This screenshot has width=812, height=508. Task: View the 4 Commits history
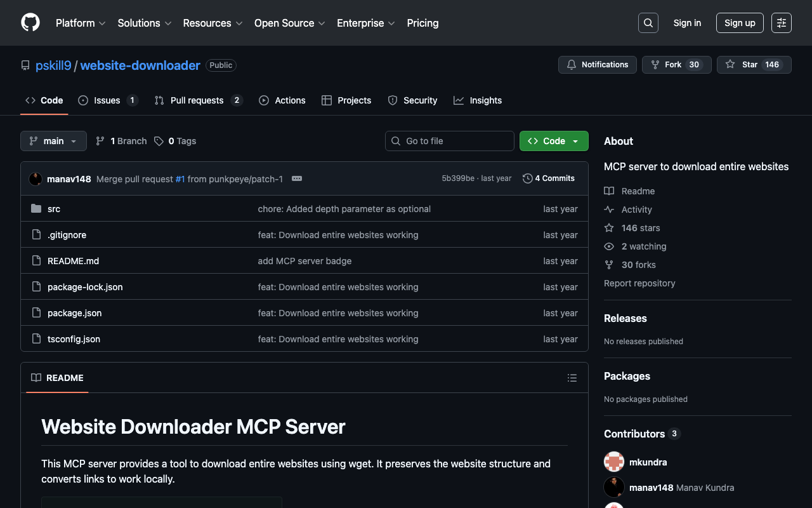[x=549, y=178]
